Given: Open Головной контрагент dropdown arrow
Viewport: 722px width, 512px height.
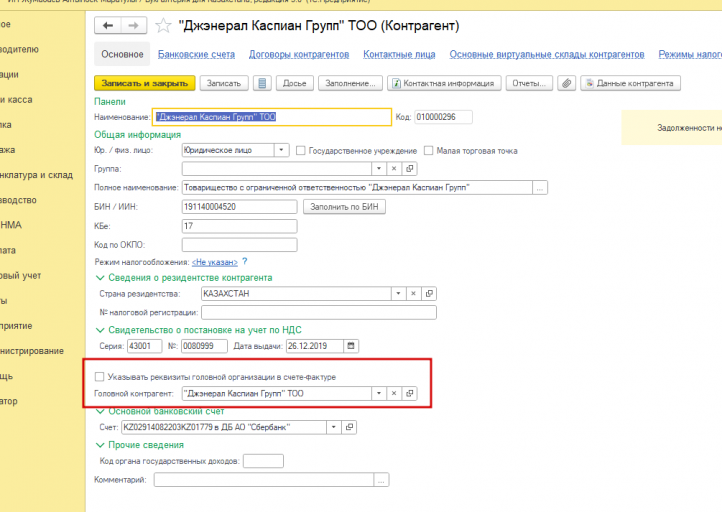Looking at the screenshot, I should (x=378, y=393).
